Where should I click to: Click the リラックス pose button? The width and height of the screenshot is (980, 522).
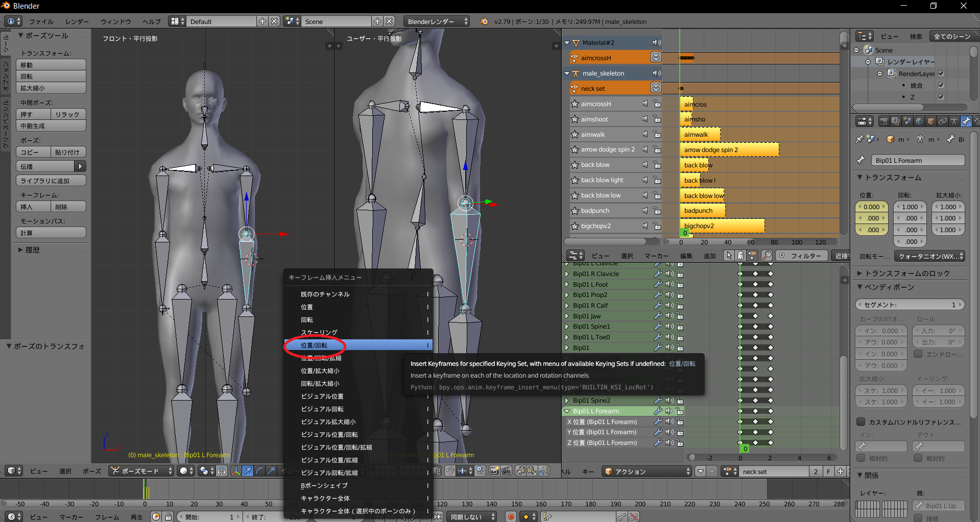(68, 114)
